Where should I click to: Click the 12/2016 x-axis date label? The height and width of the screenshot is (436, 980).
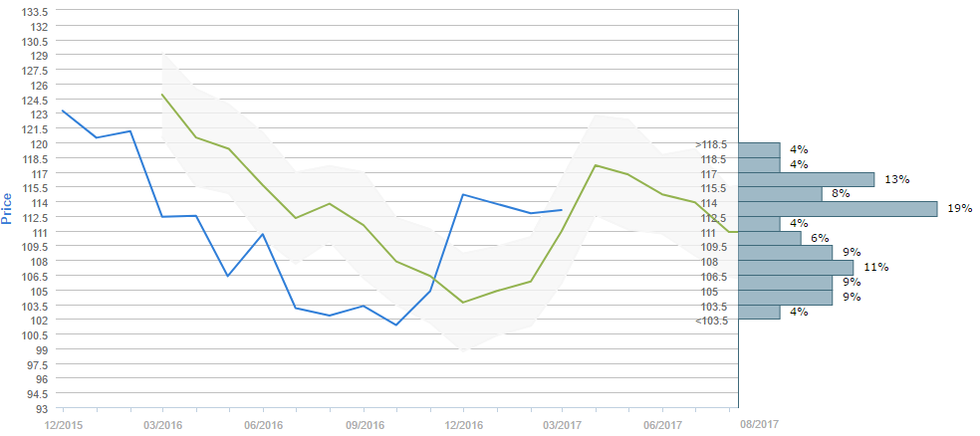[463, 424]
